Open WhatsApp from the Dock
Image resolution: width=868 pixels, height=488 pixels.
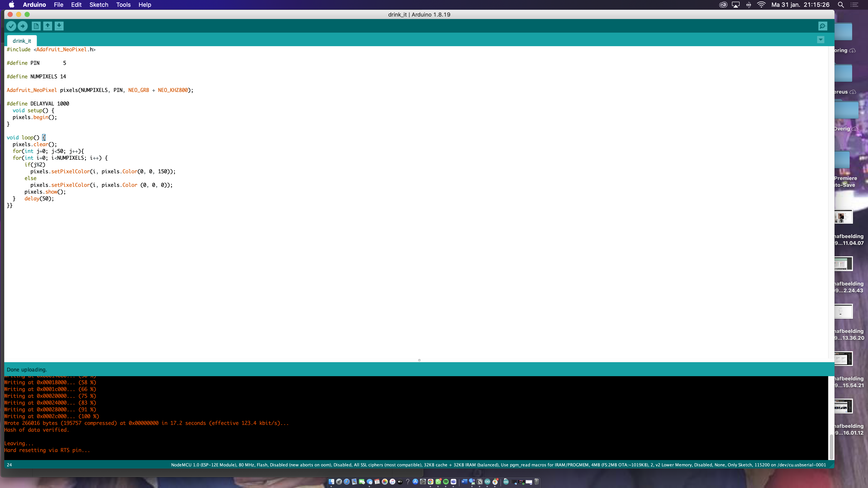click(438, 482)
